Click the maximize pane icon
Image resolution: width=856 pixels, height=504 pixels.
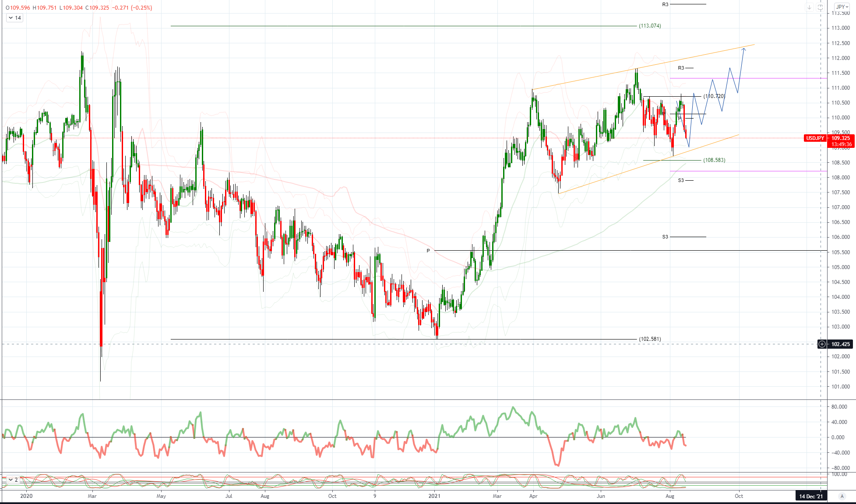click(x=820, y=7)
